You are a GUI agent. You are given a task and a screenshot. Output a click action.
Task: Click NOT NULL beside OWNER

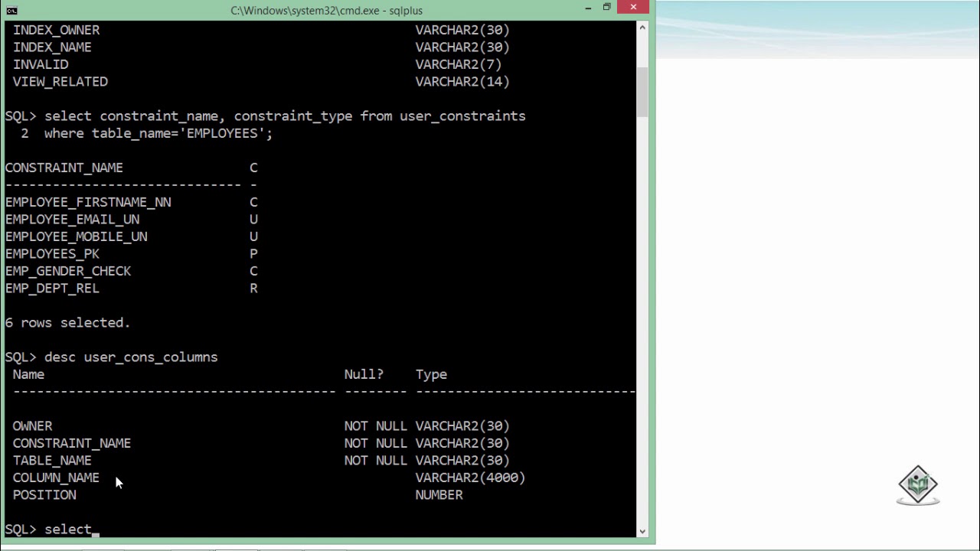(x=375, y=426)
